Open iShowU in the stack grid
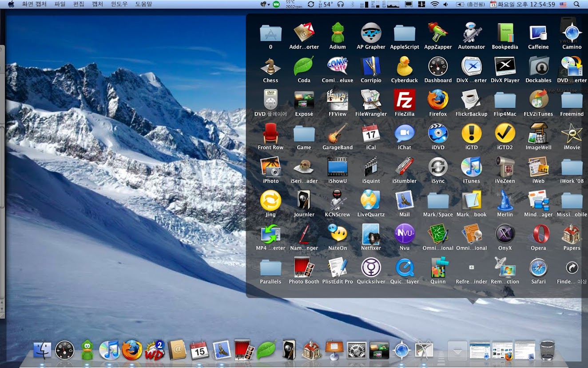The height and width of the screenshot is (368, 588). point(338,168)
